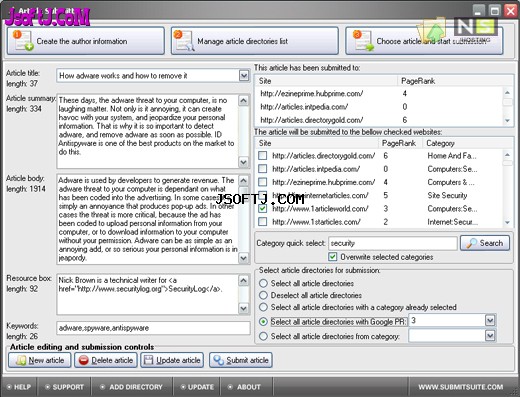Viewport: 520px width, 397px height.
Task: Click the ABOUT bullet icon in the bottom bar
Action: click(230, 387)
